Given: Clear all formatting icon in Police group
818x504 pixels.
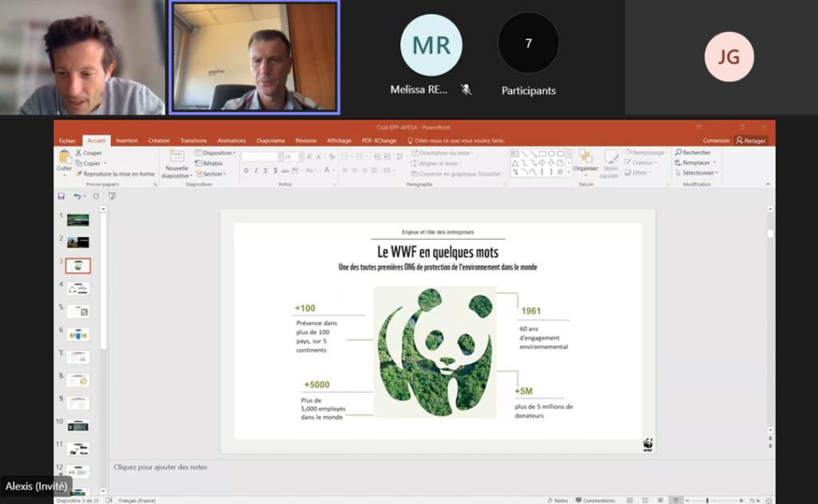Looking at the screenshot, I should 332,157.
